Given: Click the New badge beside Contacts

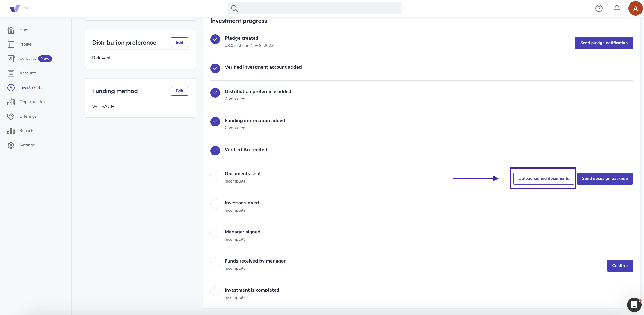Looking at the screenshot, I should coord(45,59).
